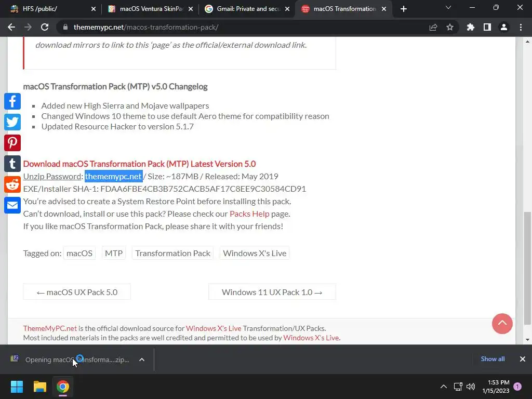Go to next post Windows 11 UX Pack 1.0
The width and height of the screenshot is (532, 399).
pos(272,292)
